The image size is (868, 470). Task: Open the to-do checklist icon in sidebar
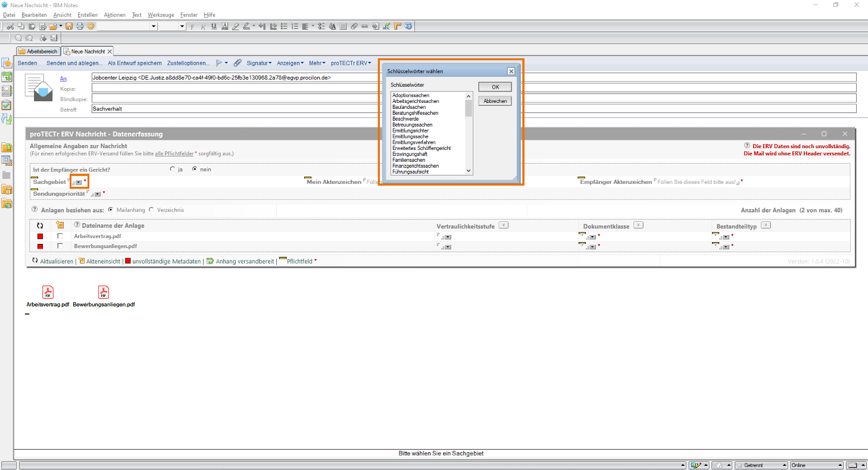click(x=7, y=105)
